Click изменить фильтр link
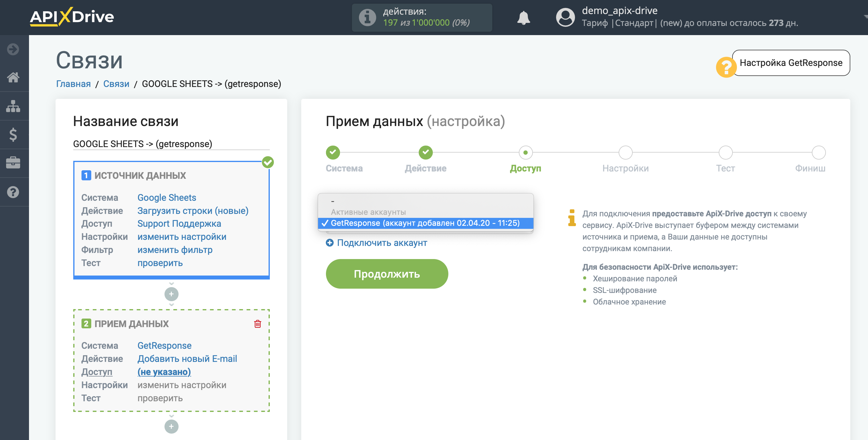 (x=175, y=250)
